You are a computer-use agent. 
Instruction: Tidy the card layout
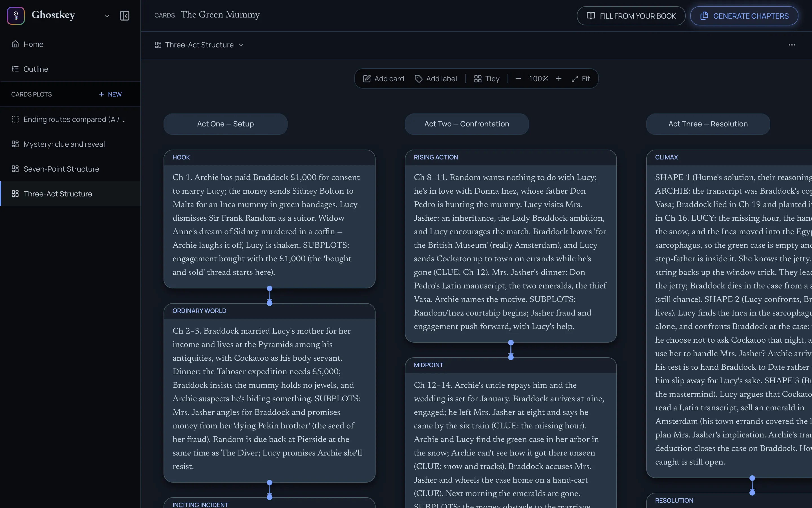(487, 79)
